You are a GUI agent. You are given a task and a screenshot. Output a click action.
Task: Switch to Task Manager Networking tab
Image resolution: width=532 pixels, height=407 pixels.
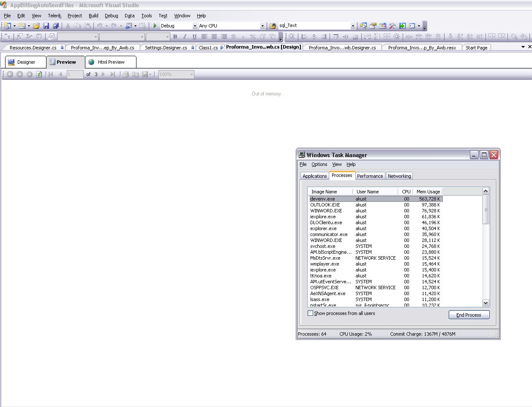(x=399, y=176)
